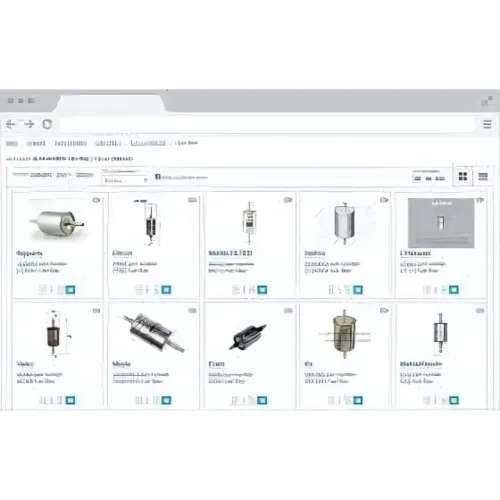Click the teal button on black inline filter drawing card
The image size is (500, 500).
pos(166,290)
